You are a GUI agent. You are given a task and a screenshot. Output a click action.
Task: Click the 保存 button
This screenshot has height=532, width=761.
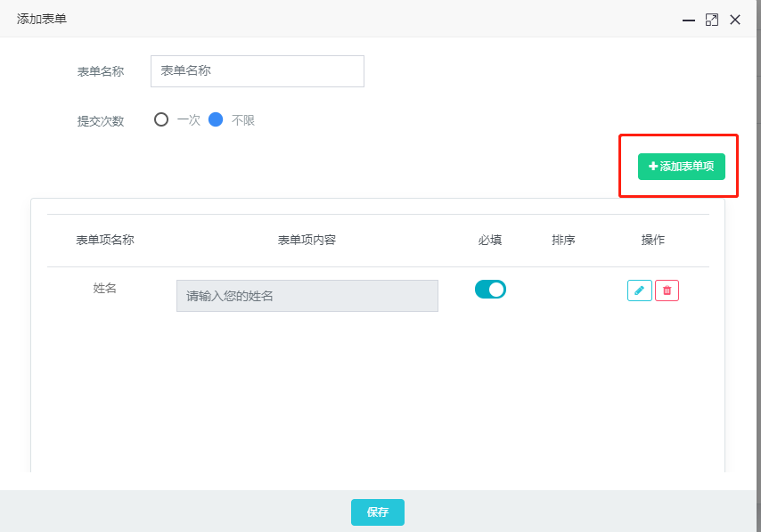coord(378,512)
